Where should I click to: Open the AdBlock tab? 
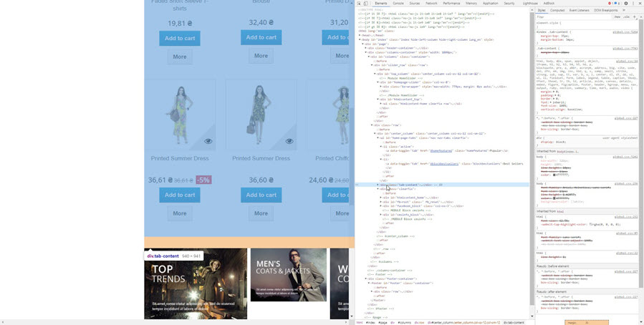coord(549,4)
